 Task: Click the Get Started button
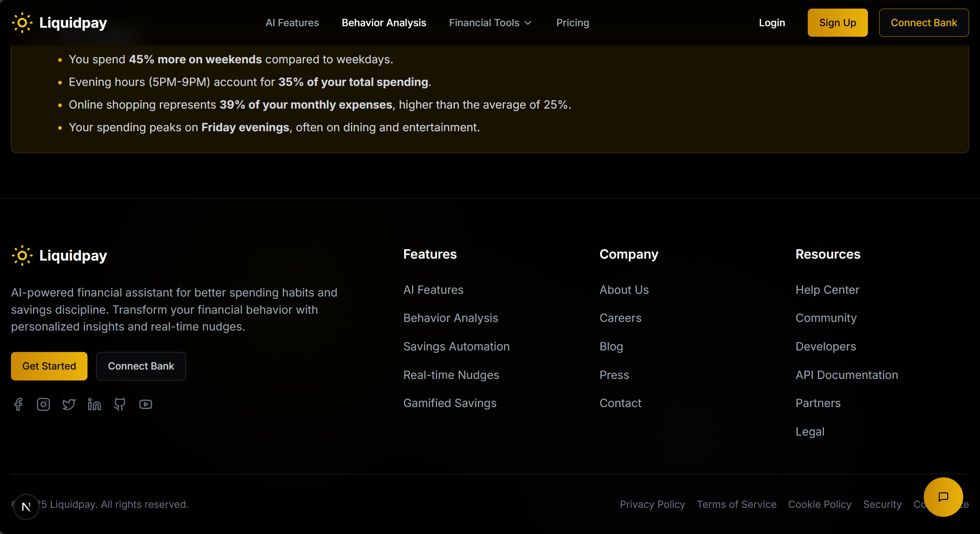[x=49, y=366]
